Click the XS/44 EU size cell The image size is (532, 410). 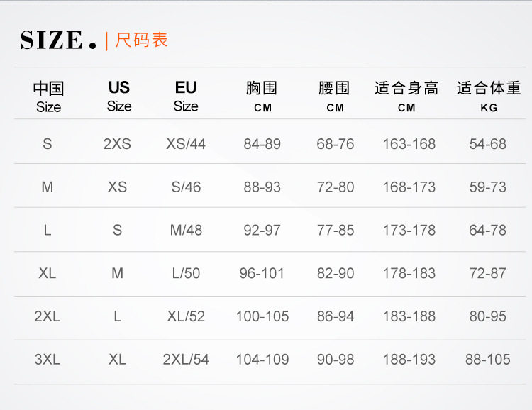[186, 144]
